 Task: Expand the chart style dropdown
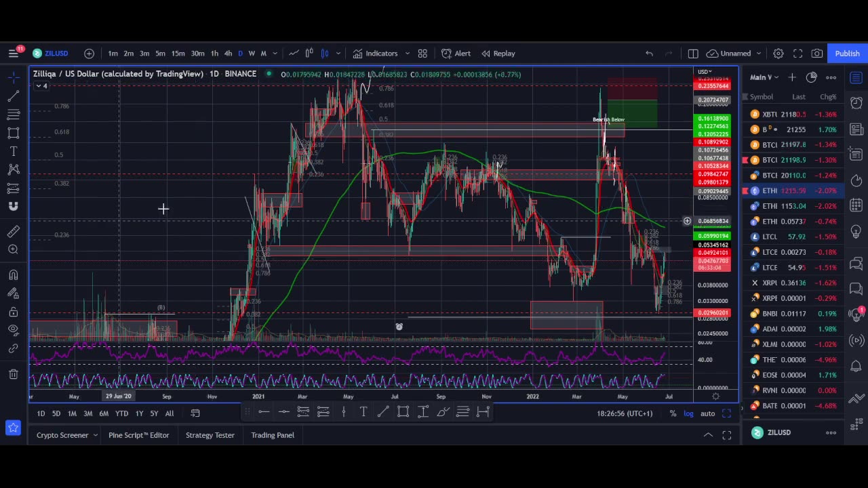coord(338,54)
